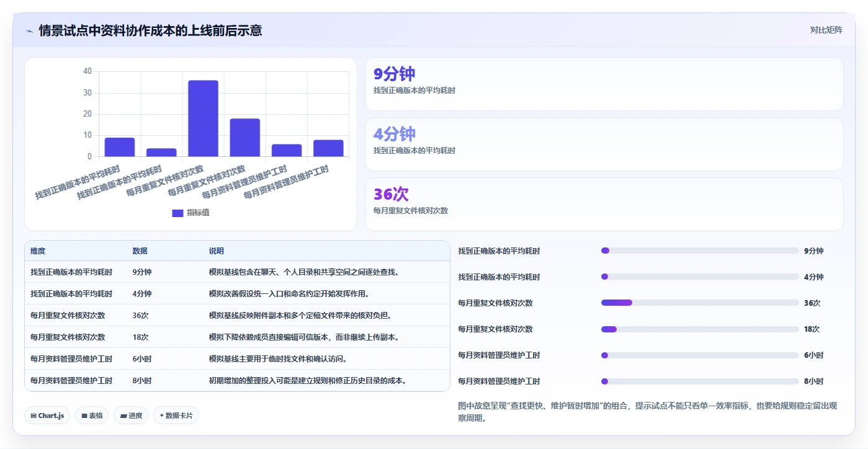Toggle the 指标值 legend entry under the chart
This screenshot has width=868, height=449.
190,213
